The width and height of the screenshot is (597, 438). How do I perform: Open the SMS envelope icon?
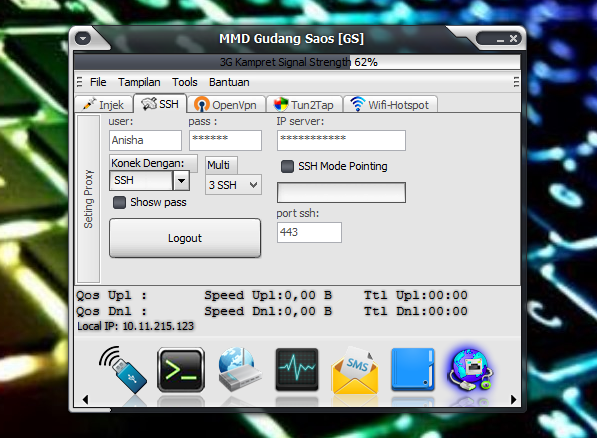coord(355,370)
